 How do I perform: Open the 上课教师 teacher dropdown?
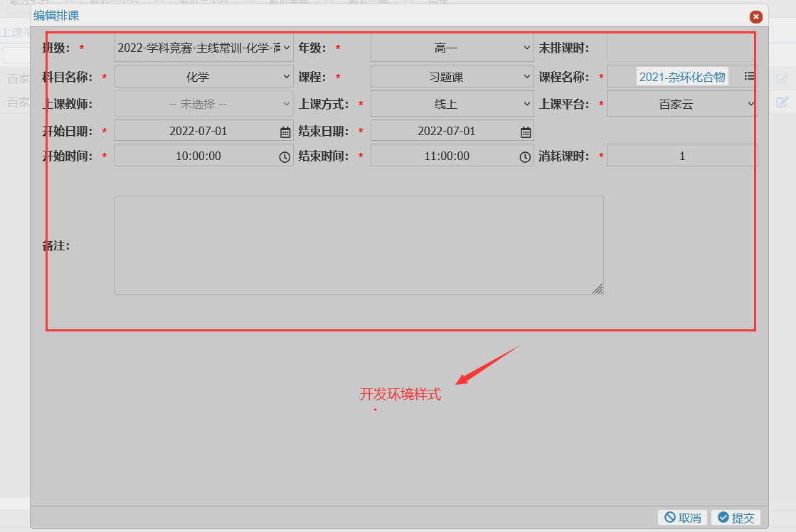pos(203,102)
